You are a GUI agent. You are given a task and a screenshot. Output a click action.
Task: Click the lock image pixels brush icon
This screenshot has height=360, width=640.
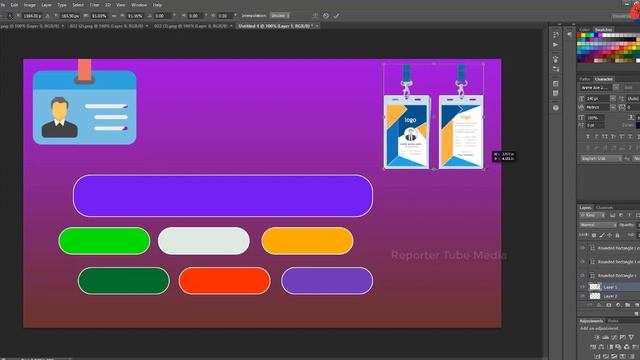point(602,235)
